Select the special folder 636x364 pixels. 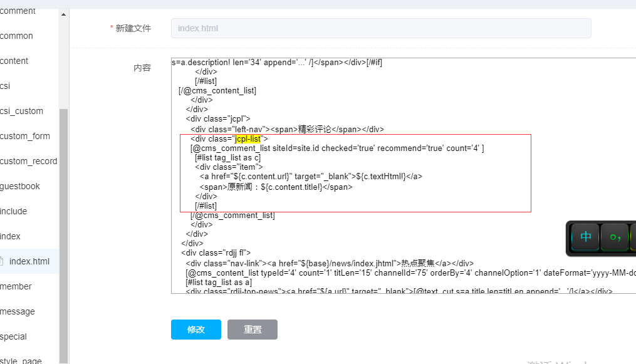coord(13,337)
